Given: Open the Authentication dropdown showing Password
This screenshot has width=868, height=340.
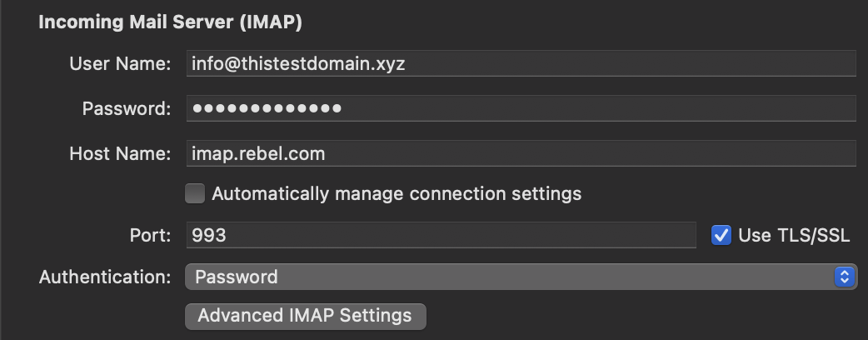Looking at the screenshot, I should point(521,277).
